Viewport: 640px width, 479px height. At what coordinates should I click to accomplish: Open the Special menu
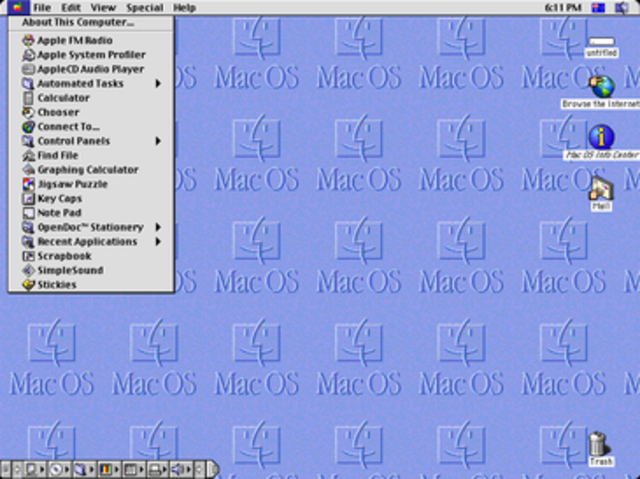[x=144, y=7]
